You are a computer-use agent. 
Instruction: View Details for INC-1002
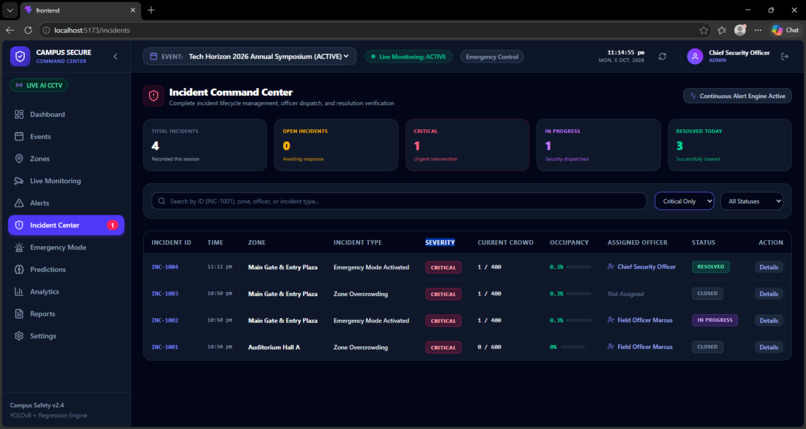click(768, 321)
